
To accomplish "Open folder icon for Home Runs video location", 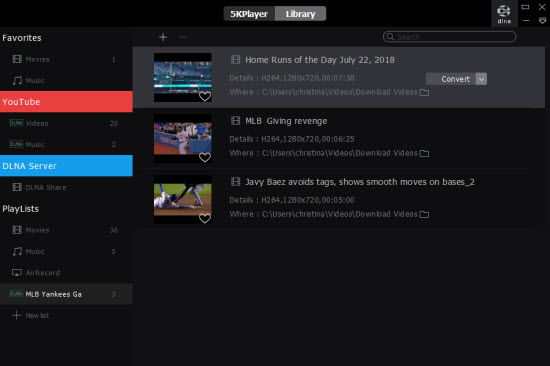I will tap(424, 92).
